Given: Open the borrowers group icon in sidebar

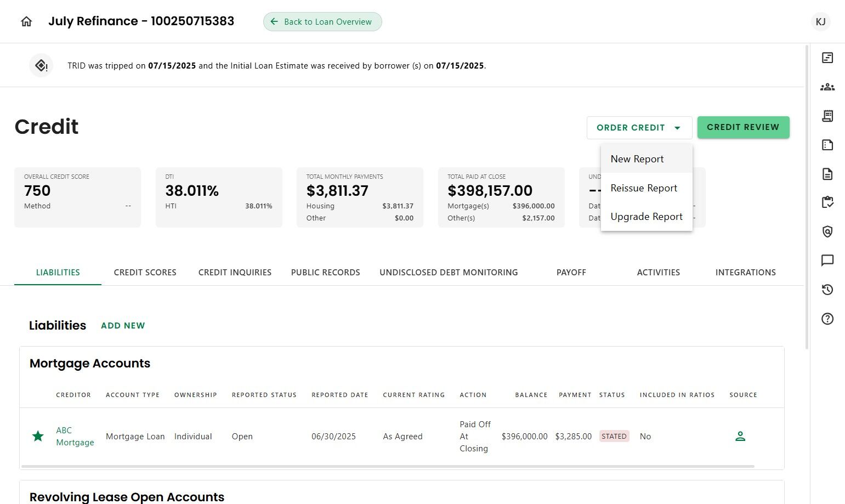Looking at the screenshot, I should point(827,87).
